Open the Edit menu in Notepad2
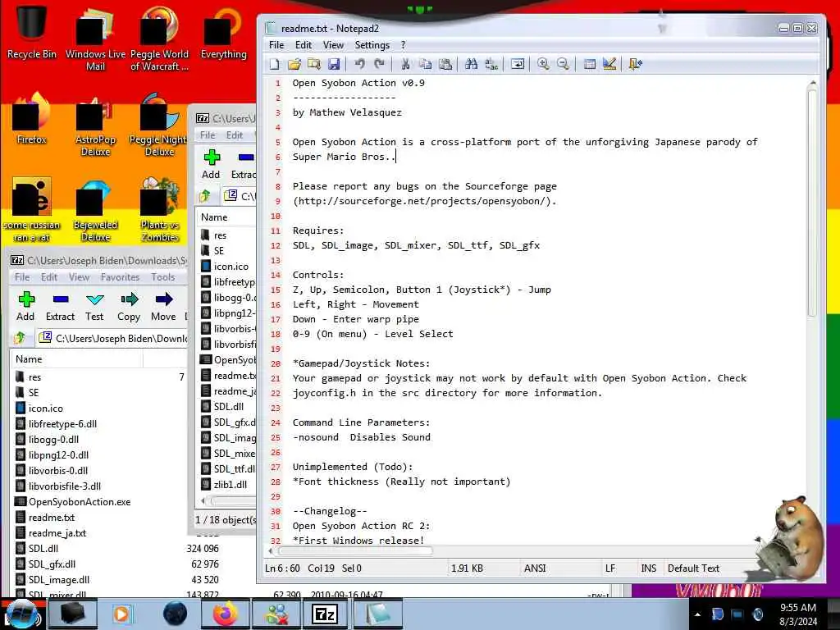Viewport: 840px width, 630px height. [x=304, y=45]
